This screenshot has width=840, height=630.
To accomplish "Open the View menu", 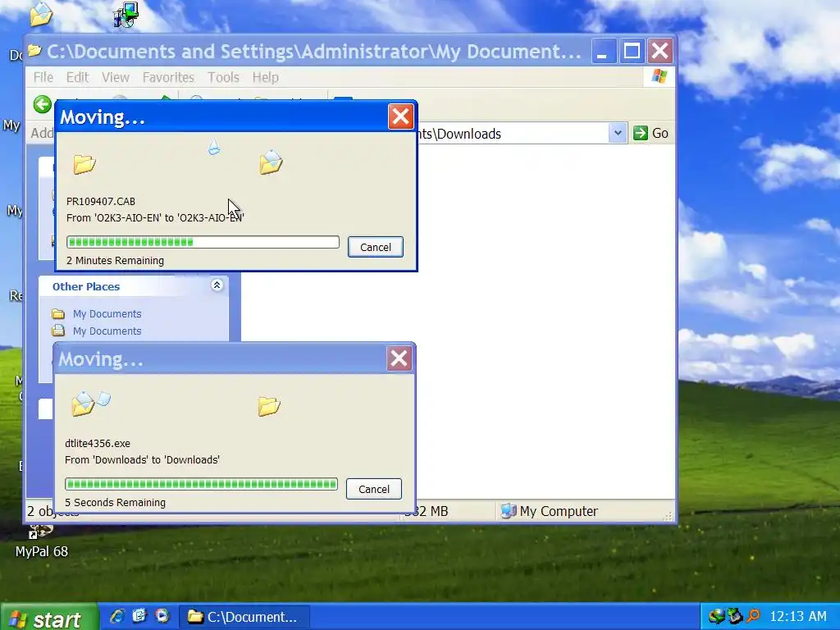I will click(x=116, y=77).
